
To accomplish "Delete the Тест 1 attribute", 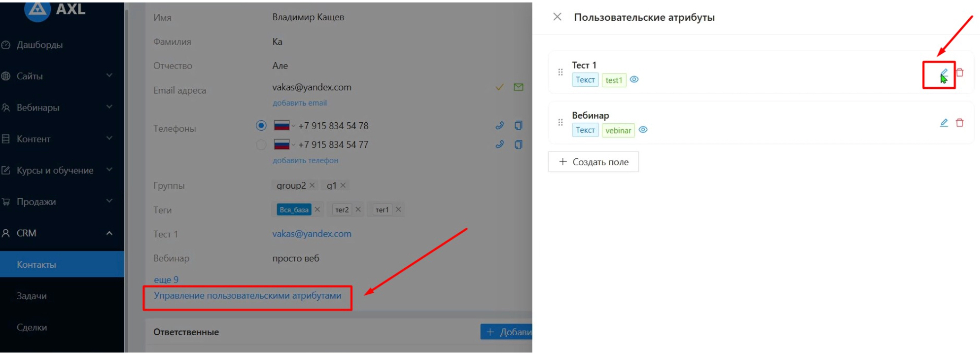I will [x=960, y=73].
